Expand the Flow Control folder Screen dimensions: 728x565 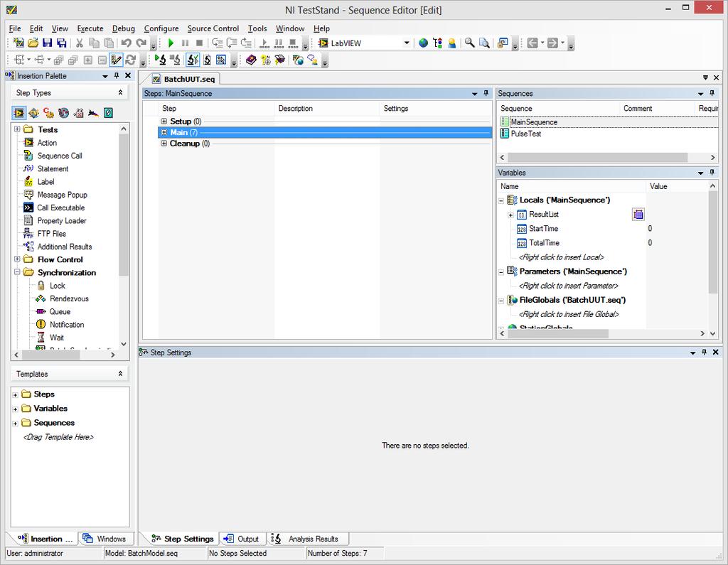pyautogui.click(x=17, y=259)
